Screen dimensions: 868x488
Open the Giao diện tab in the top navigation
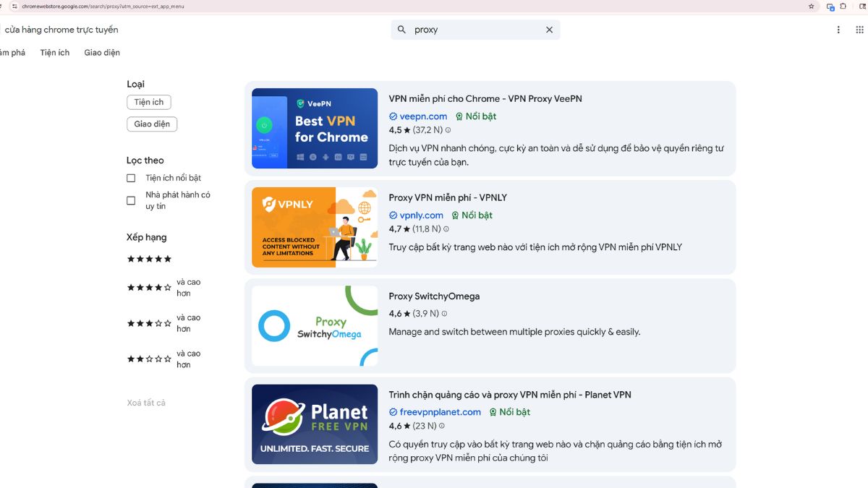(102, 53)
